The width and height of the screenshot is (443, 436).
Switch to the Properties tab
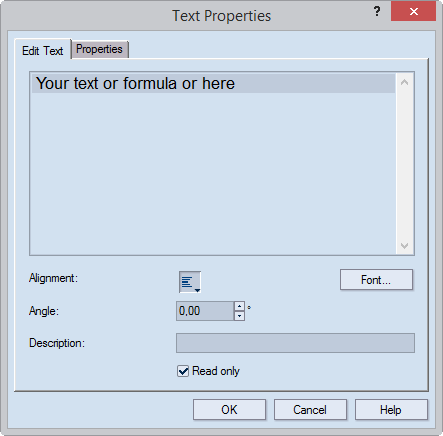click(x=99, y=49)
